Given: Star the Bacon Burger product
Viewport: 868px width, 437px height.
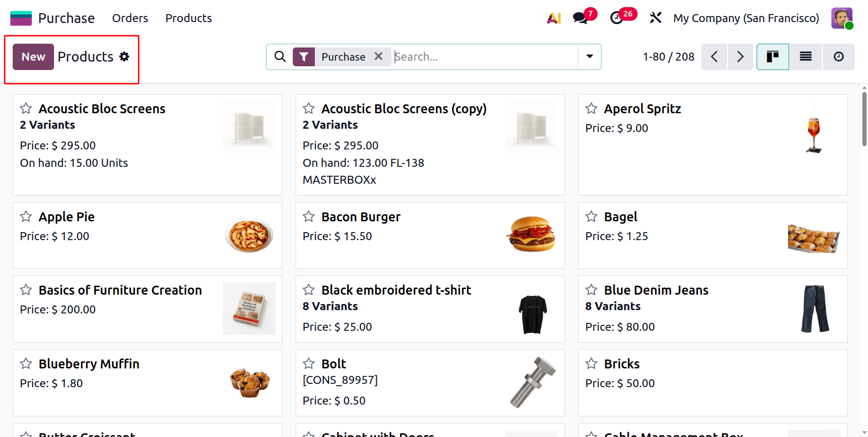Looking at the screenshot, I should [309, 217].
